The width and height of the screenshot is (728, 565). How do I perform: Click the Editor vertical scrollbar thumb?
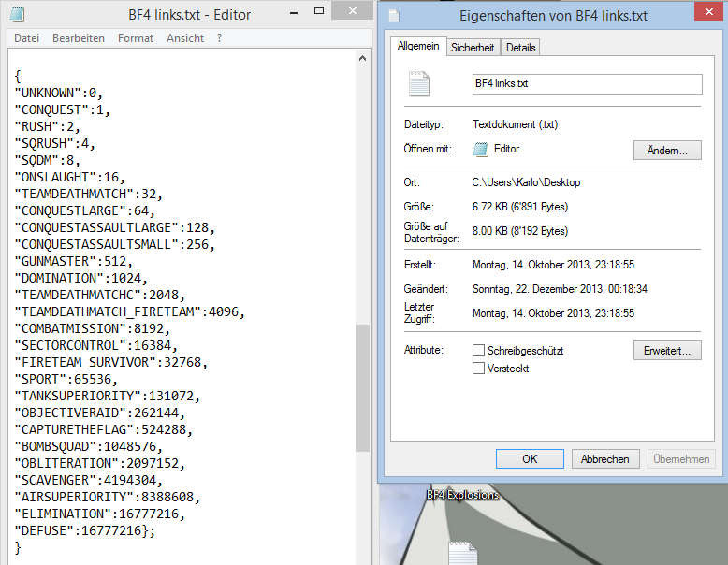coord(363,387)
